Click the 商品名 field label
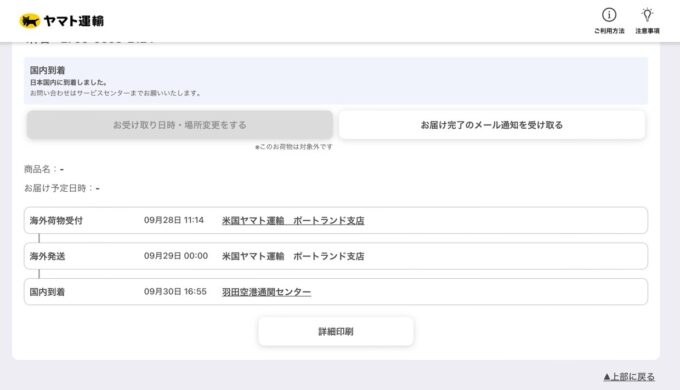This screenshot has width=680, height=390. tap(40, 169)
